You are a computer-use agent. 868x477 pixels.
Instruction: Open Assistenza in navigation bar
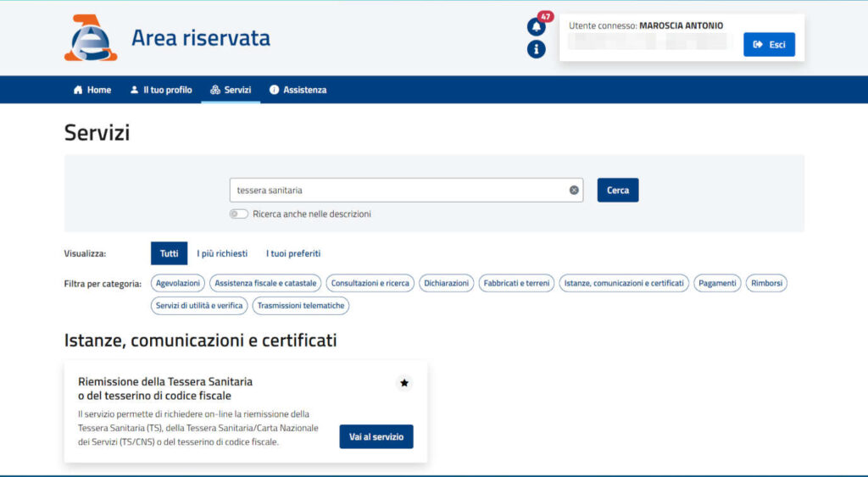298,90
